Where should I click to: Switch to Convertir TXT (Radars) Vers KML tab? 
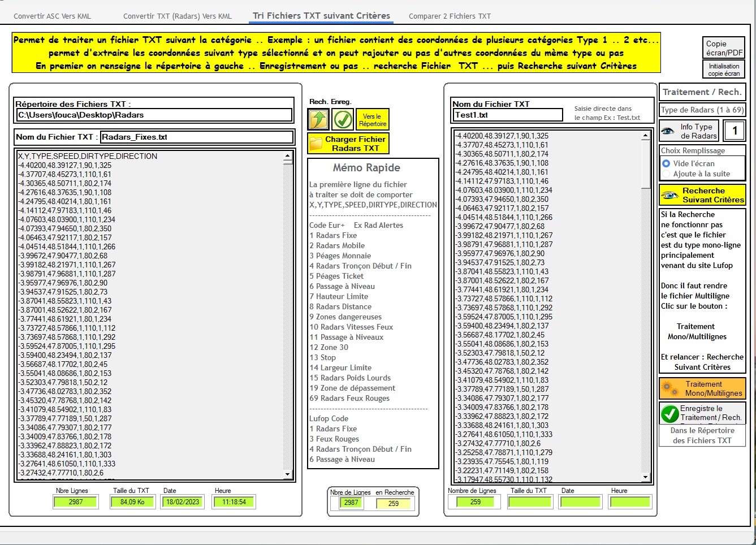pos(178,16)
